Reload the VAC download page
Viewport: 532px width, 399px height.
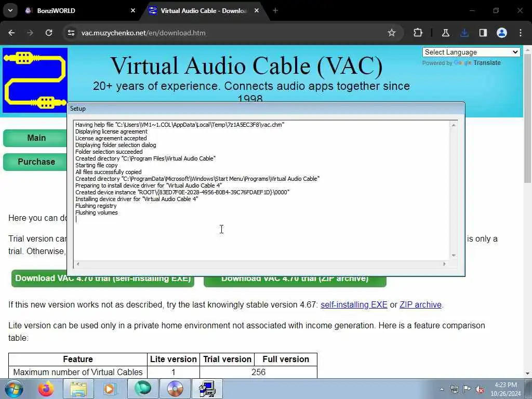point(49,33)
